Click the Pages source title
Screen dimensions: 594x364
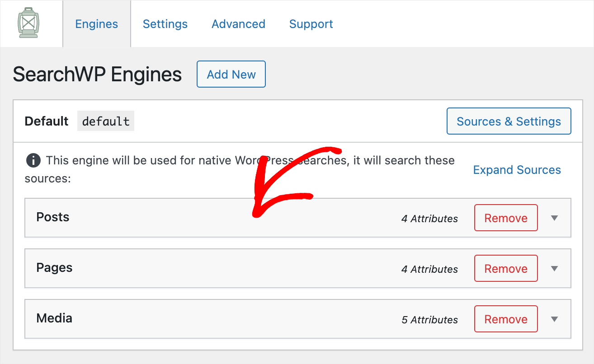tap(54, 268)
